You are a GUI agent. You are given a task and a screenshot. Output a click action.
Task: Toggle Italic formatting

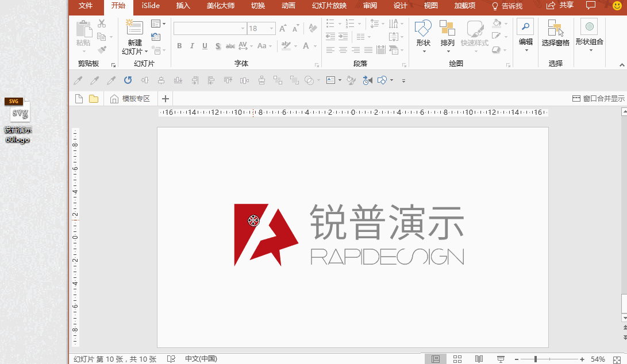point(192,46)
